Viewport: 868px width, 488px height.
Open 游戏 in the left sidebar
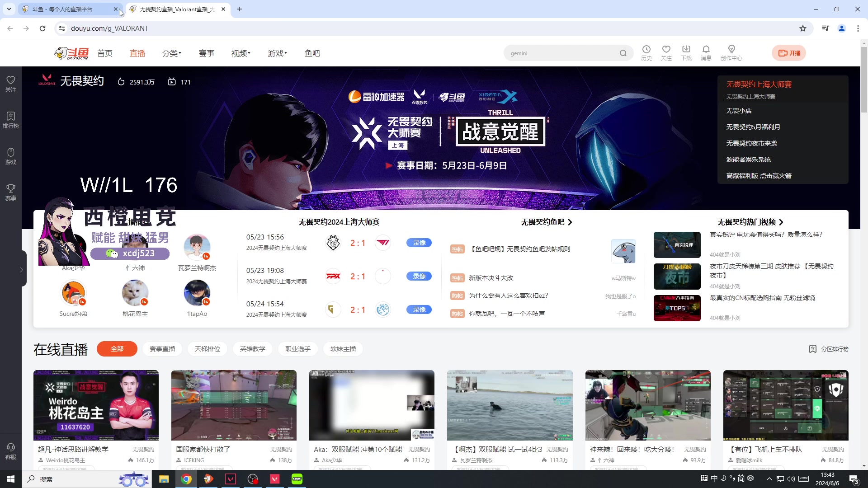(11, 156)
